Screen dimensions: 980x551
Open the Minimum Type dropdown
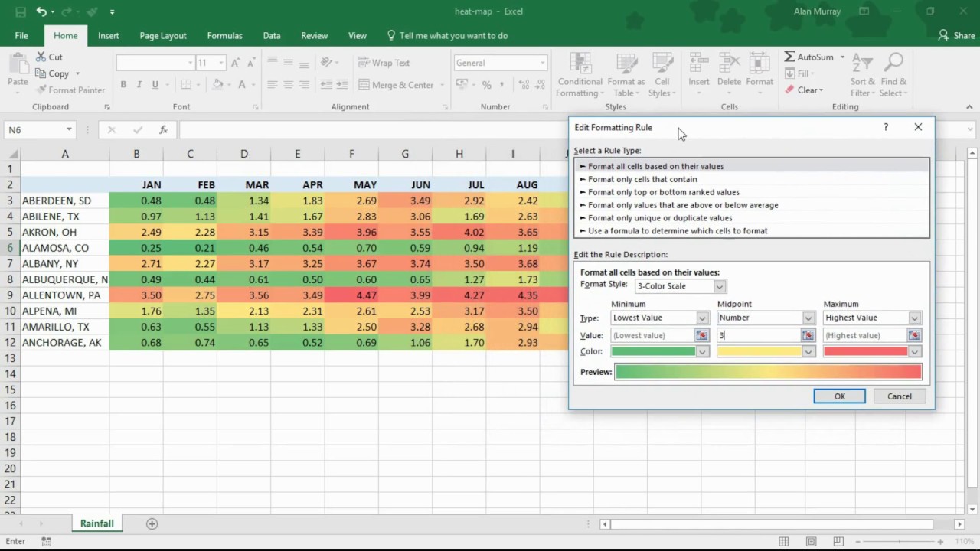(x=702, y=318)
